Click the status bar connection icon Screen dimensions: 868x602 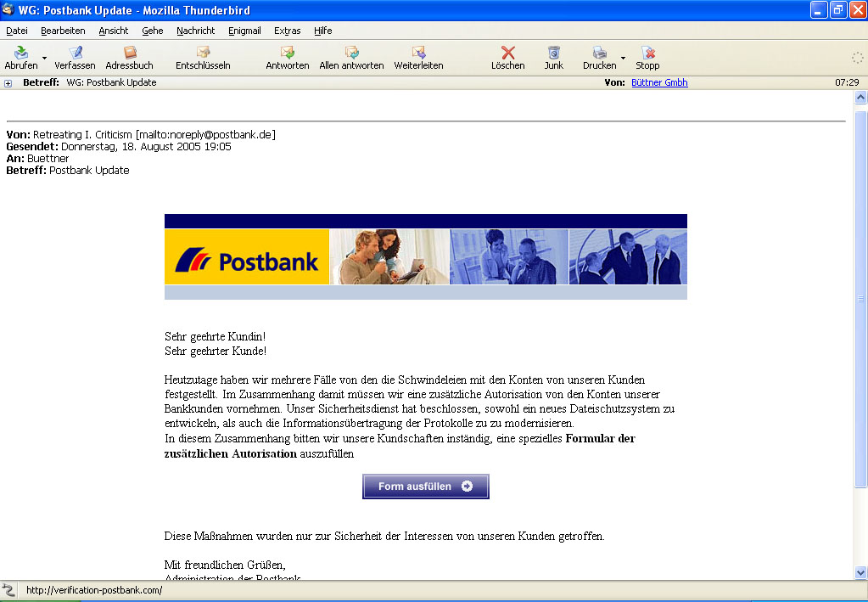[x=8, y=590]
